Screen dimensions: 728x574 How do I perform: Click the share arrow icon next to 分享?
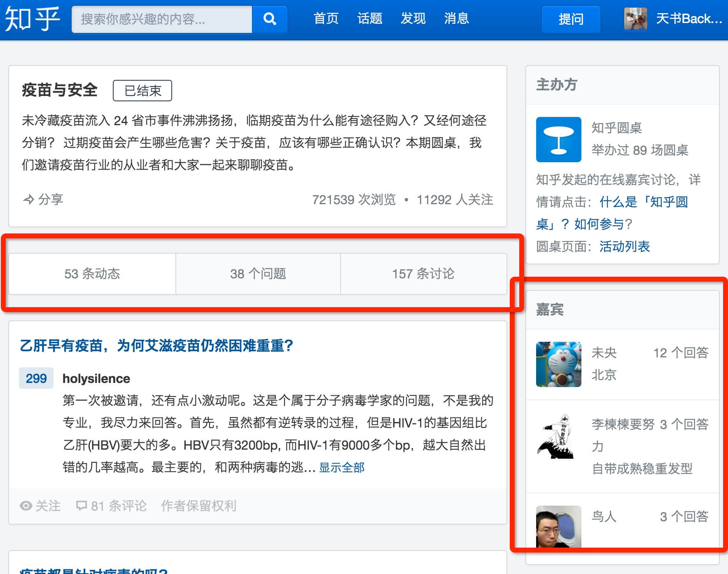[28, 200]
